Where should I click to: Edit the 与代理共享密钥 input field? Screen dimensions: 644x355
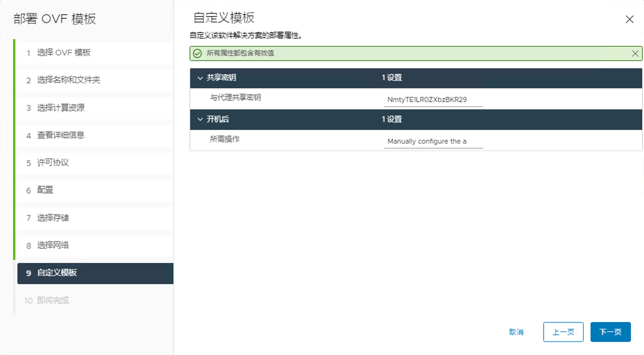point(433,99)
